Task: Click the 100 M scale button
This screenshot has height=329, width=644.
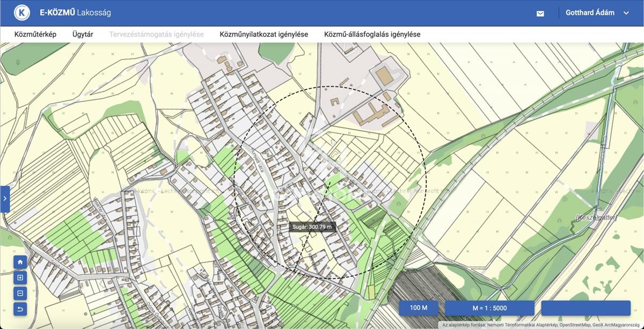Action: (419, 308)
